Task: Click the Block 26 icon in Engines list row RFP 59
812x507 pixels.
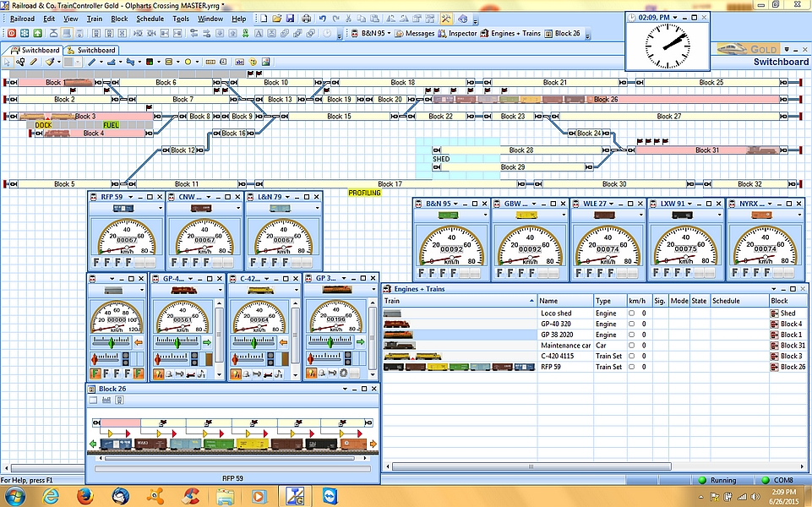Action: (x=775, y=367)
